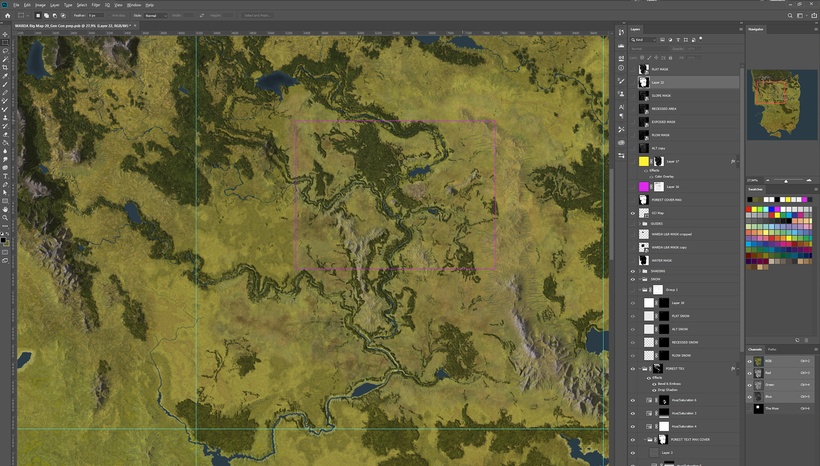Select the Clone Stamp tool
Viewport: 820px width, 466px height.
(5, 118)
